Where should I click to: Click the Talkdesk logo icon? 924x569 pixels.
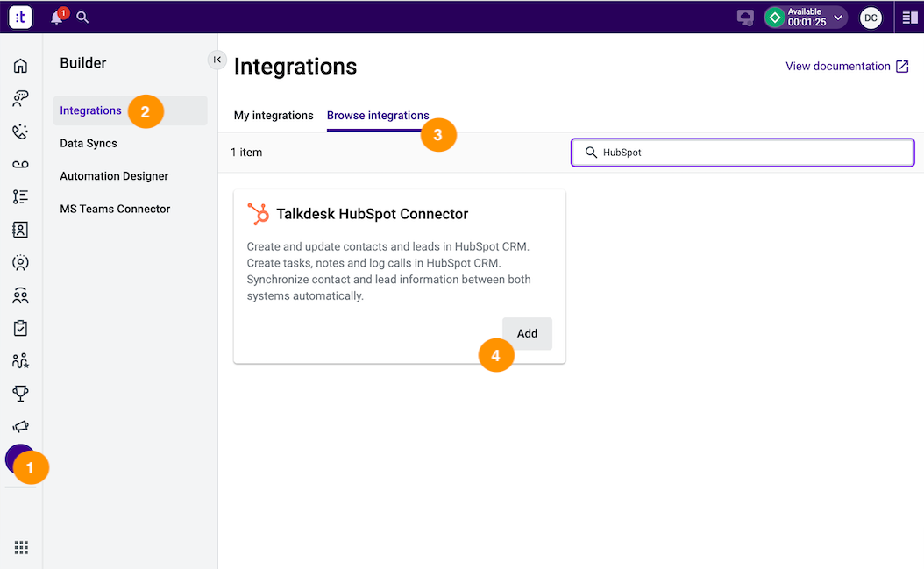tap(19, 17)
